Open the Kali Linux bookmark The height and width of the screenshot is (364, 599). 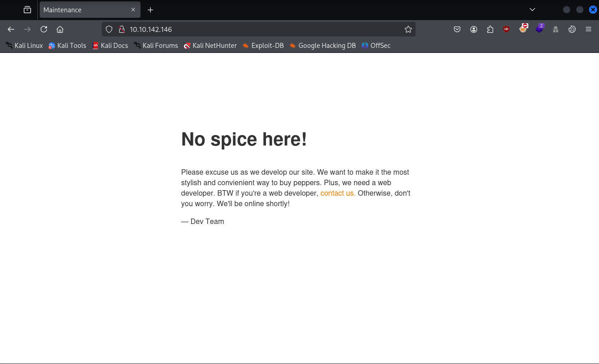[24, 46]
